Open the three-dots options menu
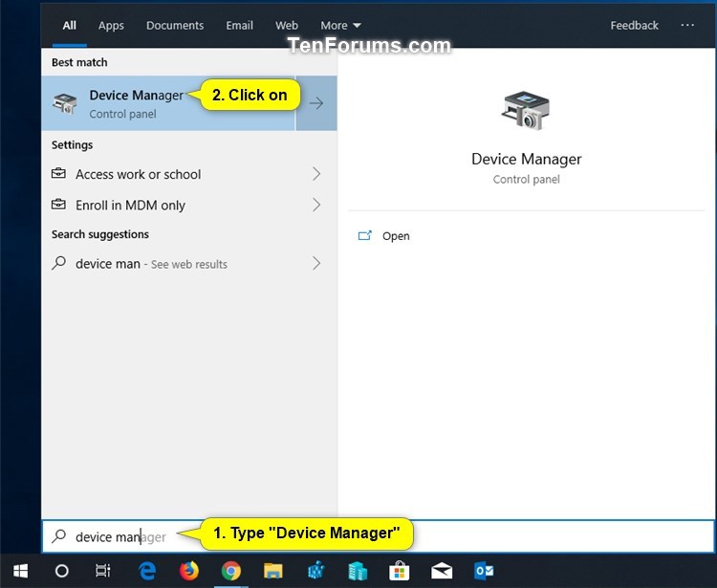 [687, 25]
